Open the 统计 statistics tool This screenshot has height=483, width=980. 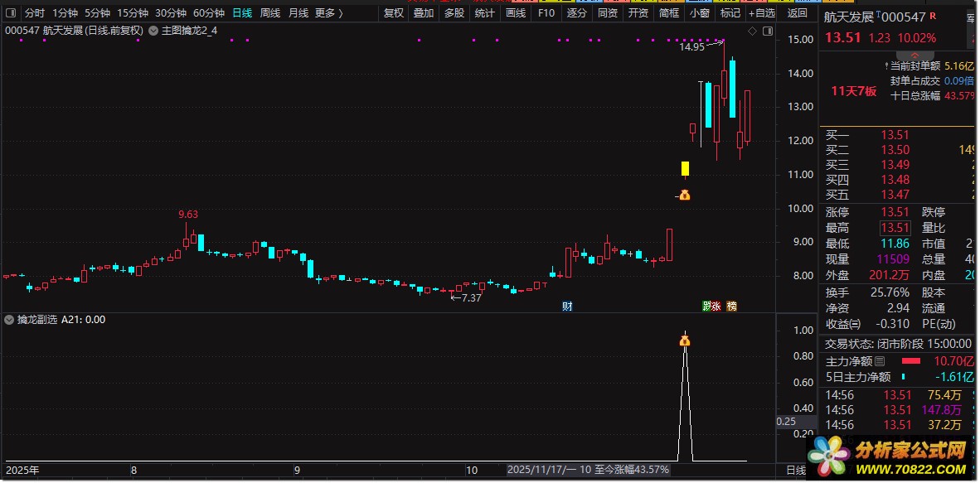click(484, 12)
